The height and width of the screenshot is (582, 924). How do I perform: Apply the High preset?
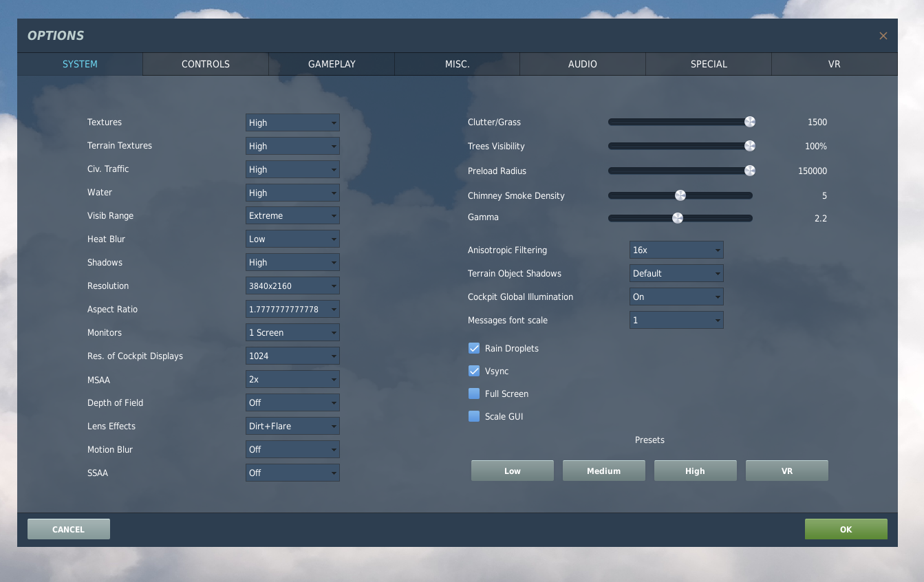tap(696, 471)
